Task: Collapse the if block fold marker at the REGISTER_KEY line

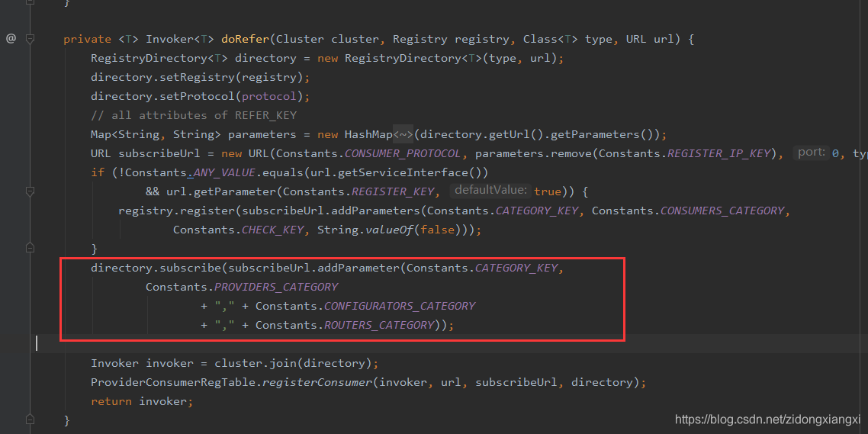Action: [30, 191]
